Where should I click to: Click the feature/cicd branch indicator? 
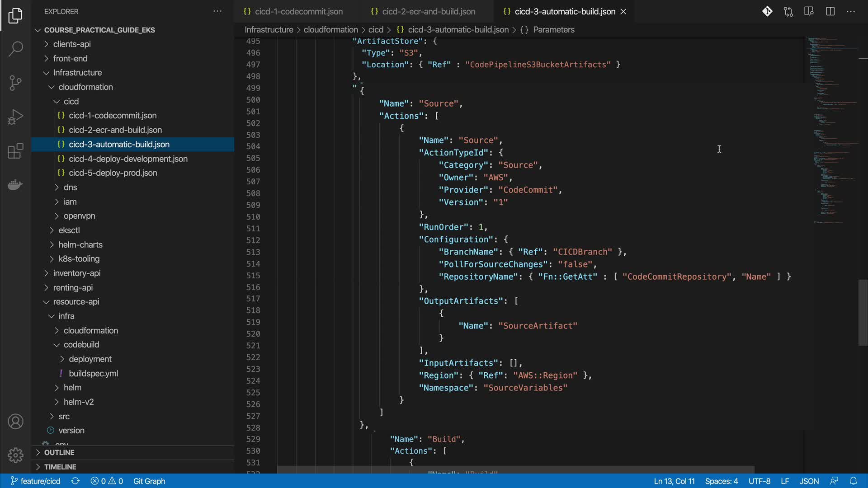pos(35,481)
